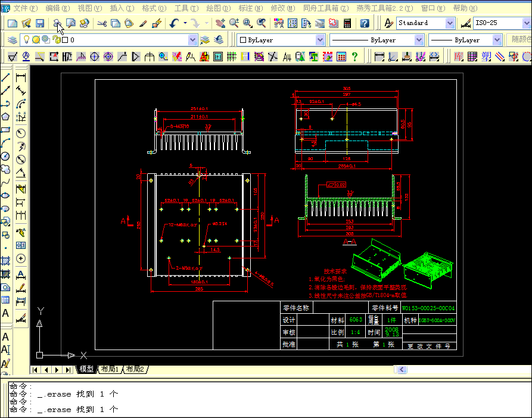The width and height of the screenshot is (532, 418).
Task: Expand the ByLayer lineweight dropdown
Action: click(497, 40)
